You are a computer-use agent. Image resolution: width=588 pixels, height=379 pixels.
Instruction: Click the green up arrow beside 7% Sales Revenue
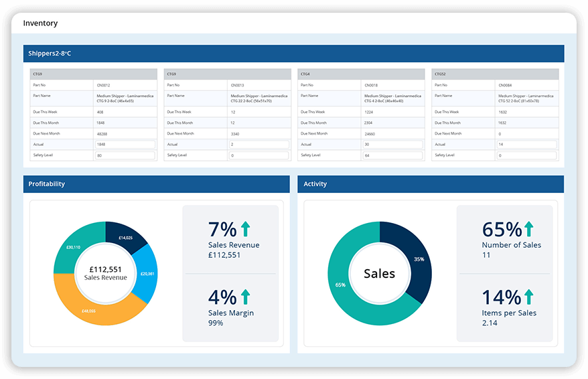coord(246,229)
